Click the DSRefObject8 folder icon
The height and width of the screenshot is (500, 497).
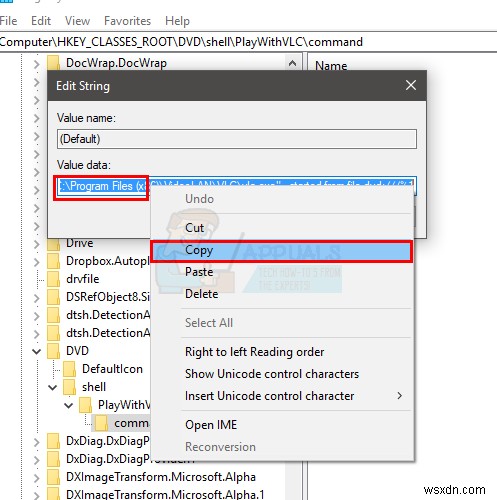[x=54, y=297]
